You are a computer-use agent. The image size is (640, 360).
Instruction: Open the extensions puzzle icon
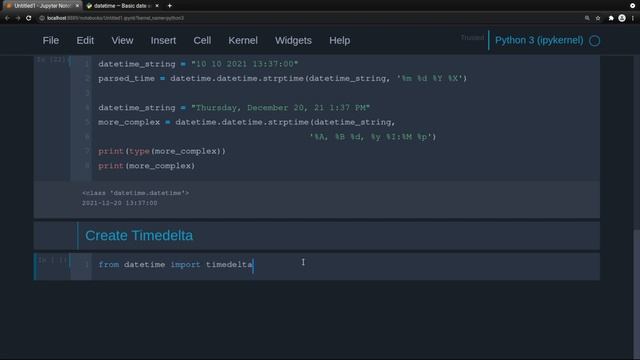coord(611,18)
